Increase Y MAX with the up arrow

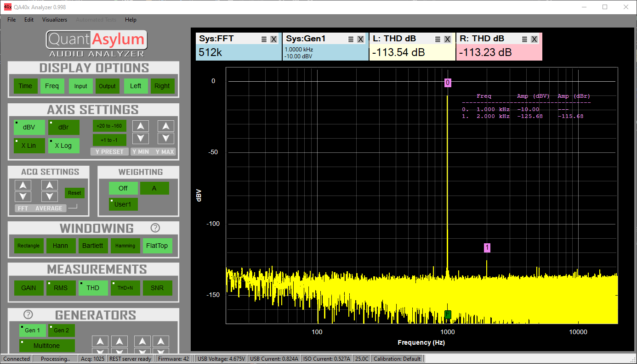(166, 126)
